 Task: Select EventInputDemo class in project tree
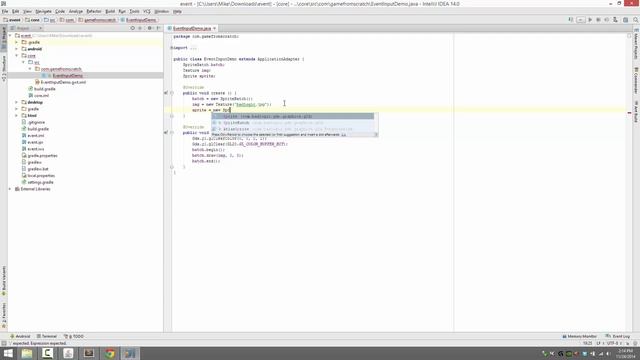67,76
